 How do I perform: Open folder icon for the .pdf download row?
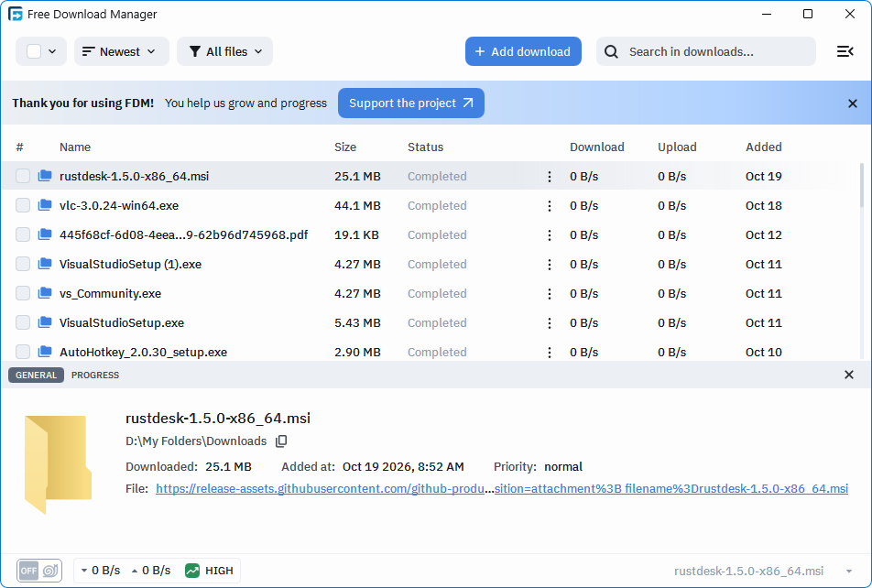(45, 234)
